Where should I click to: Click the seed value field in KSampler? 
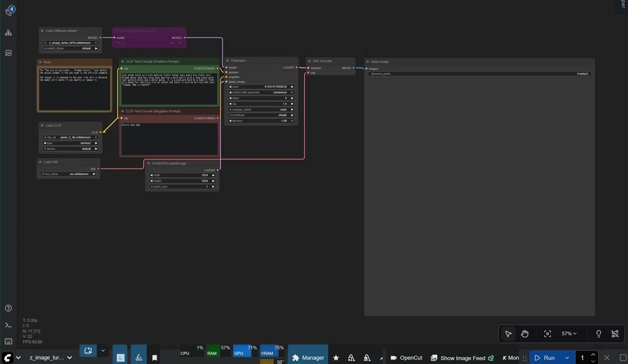pyautogui.click(x=261, y=86)
